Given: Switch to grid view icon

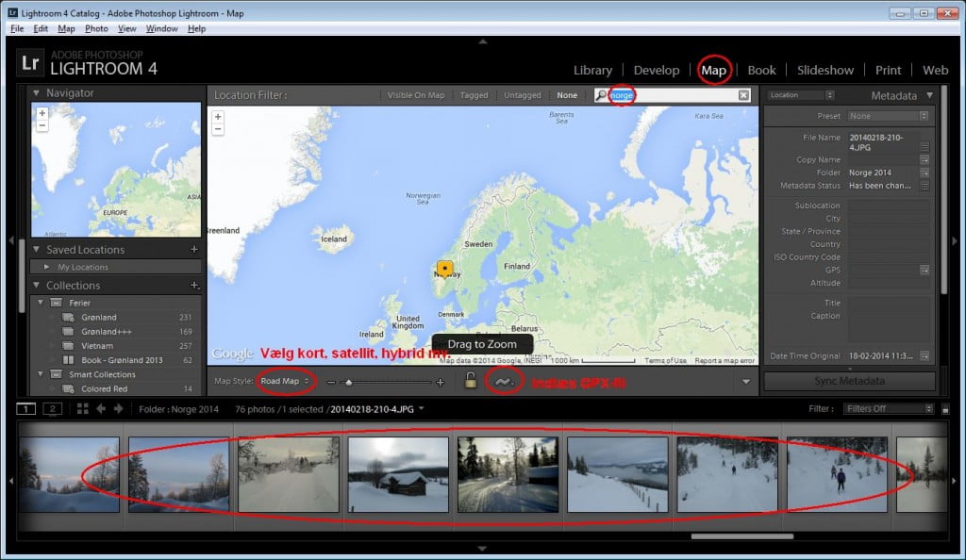Looking at the screenshot, I should (x=83, y=408).
